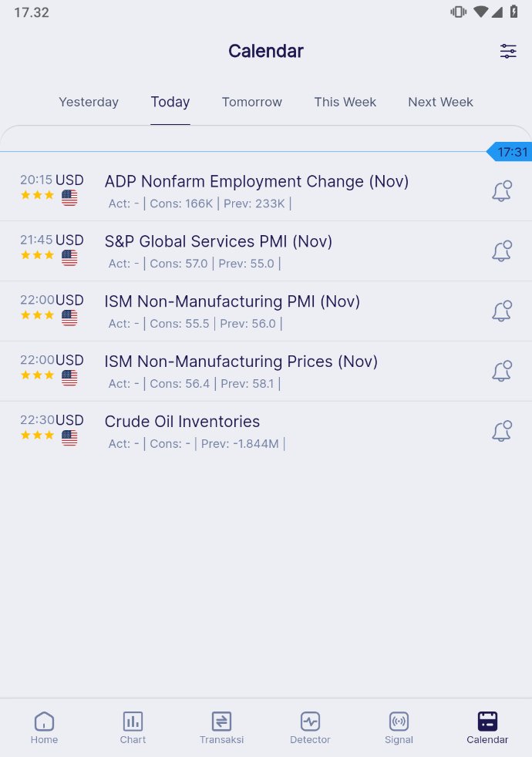
Task: Switch to the Next Week tab
Action: click(440, 102)
